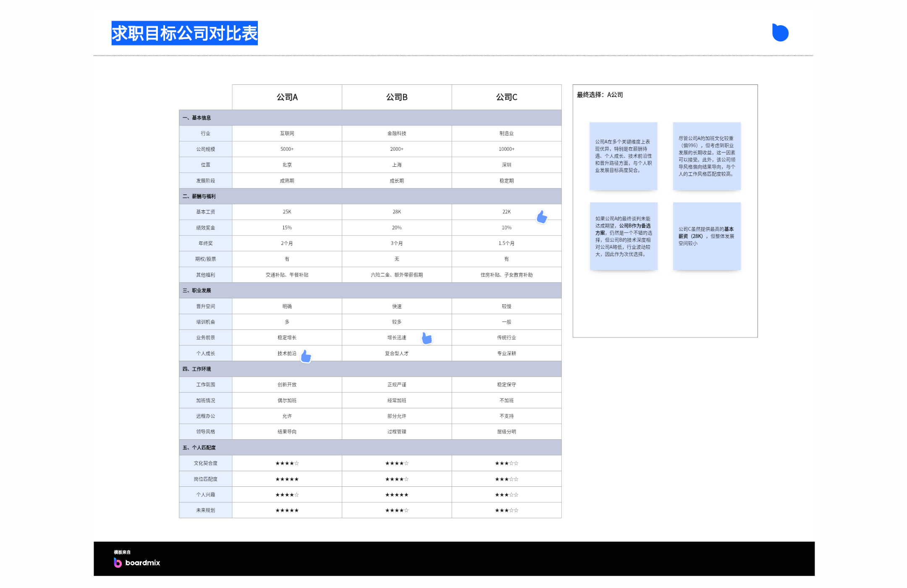Click the 个人兴趣 star rating for 公司B
The width and height of the screenshot is (907, 588).
point(397,494)
